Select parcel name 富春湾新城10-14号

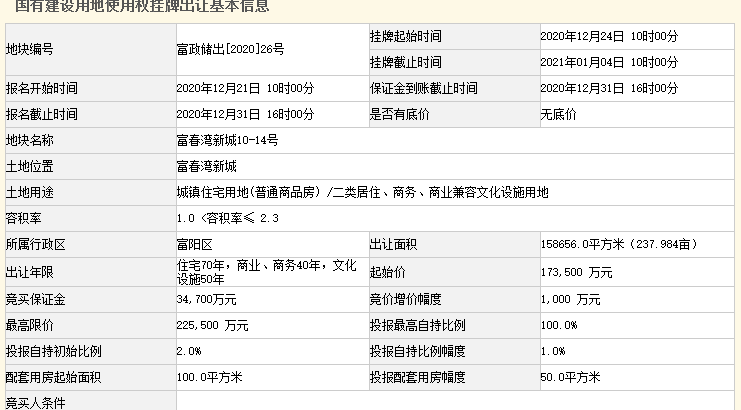tap(227, 140)
